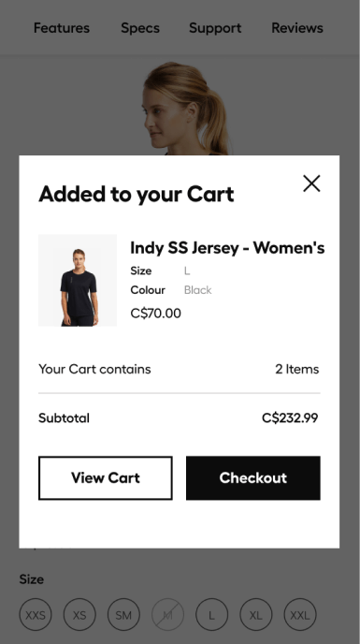Image resolution: width=360 pixels, height=644 pixels.
Task: Show the Reviews tab
Action: point(297,28)
